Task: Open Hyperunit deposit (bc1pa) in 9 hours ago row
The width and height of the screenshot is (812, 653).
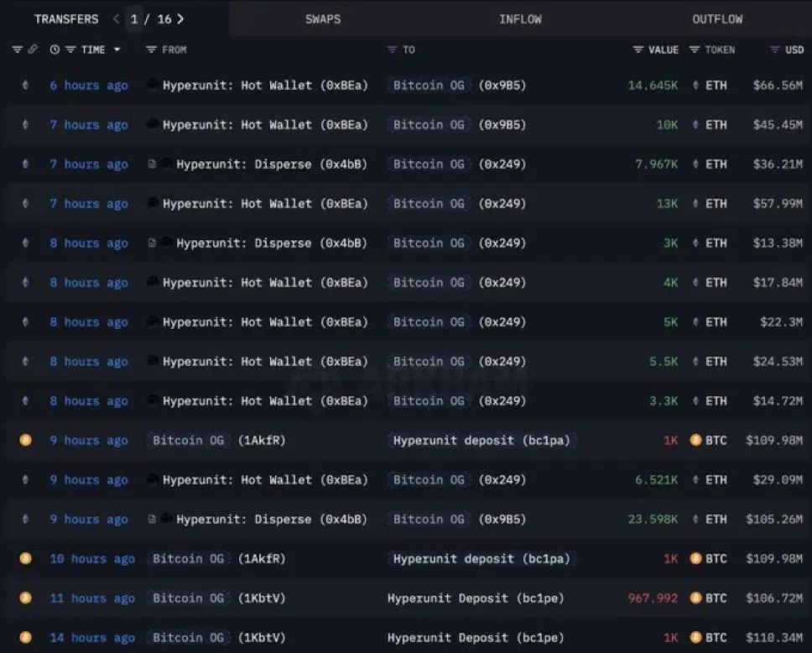Action: pyautogui.click(x=481, y=440)
